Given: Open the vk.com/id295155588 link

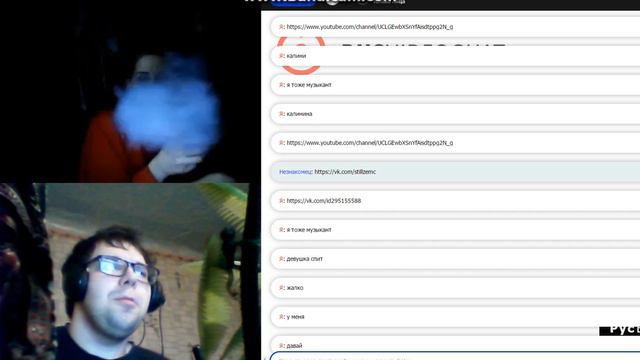Looking at the screenshot, I should [x=324, y=201].
